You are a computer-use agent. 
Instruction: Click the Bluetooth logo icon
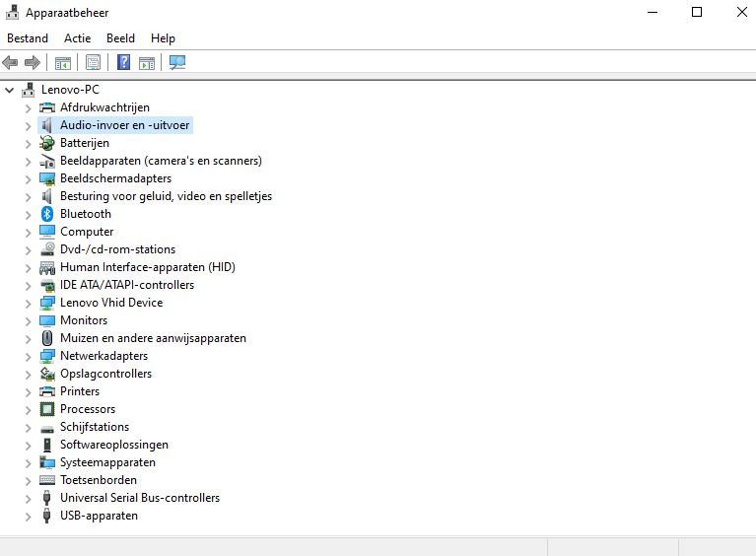[x=47, y=214]
